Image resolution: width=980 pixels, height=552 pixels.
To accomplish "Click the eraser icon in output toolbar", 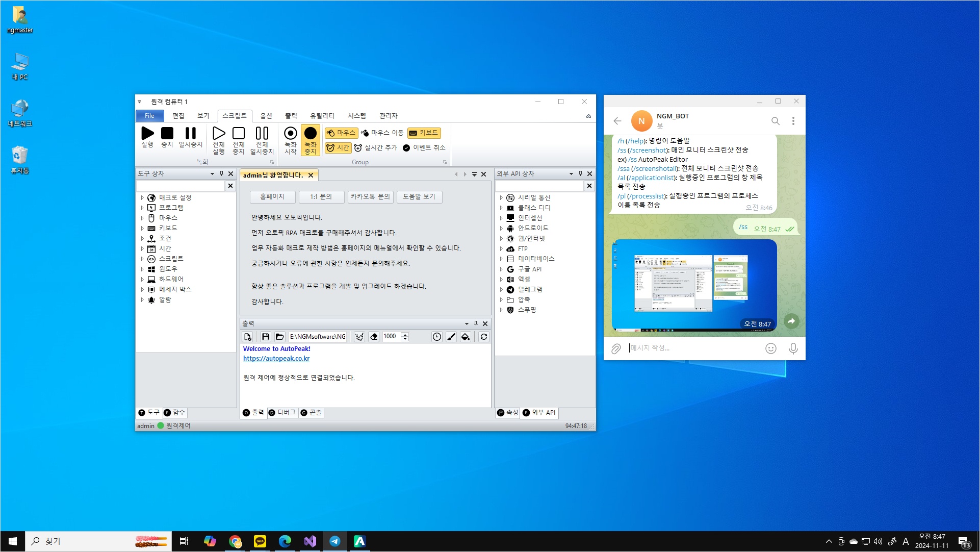I will click(374, 337).
